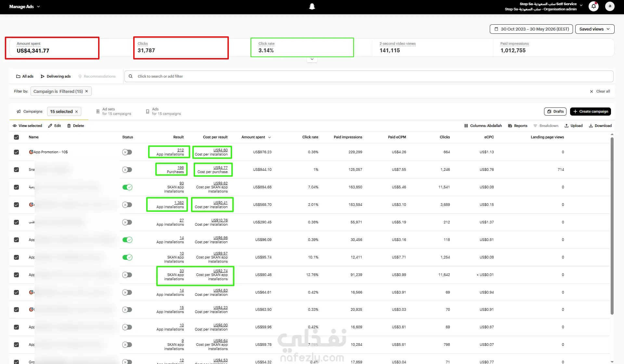Click the search or add filter field
The height and width of the screenshot is (364, 624).
coord(369,76)
